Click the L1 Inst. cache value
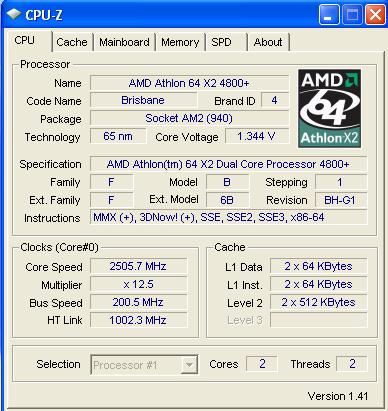 pos(319,284)
